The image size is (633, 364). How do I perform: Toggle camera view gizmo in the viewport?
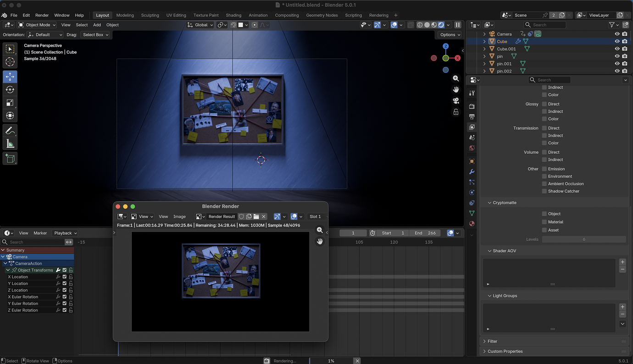(455, 101)
